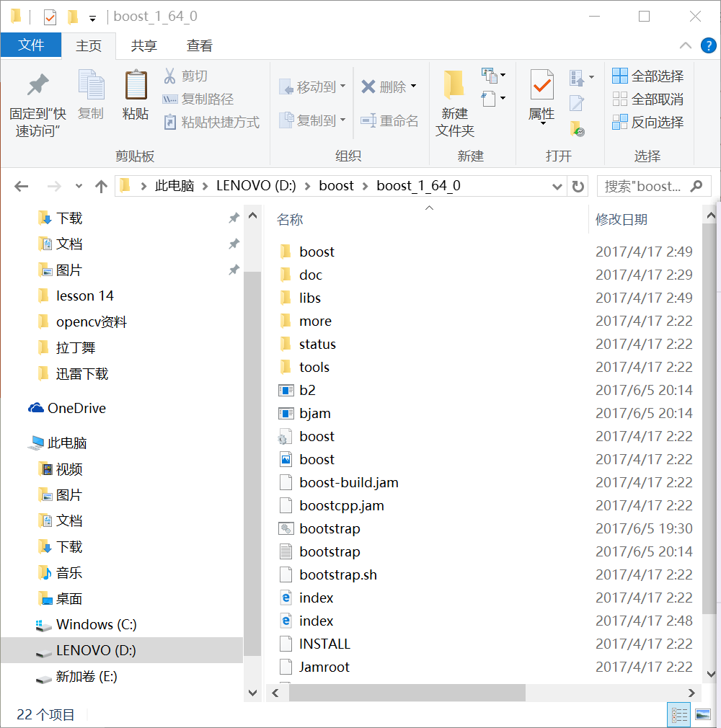This screenshot has height=728, width=721.
Task: Click Paste shortcut (粘贴快捷方式)
Action: [211, 122]
